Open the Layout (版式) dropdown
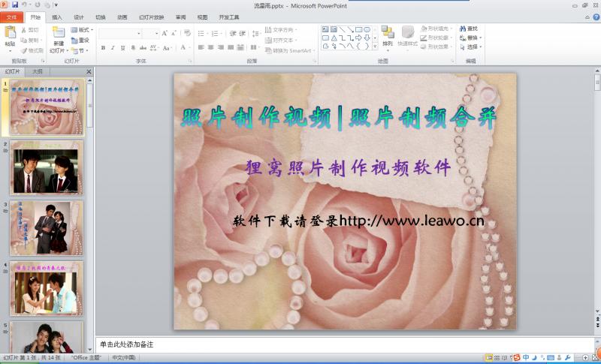The height and width of the screenshot is (364, 601). [82, 30]
